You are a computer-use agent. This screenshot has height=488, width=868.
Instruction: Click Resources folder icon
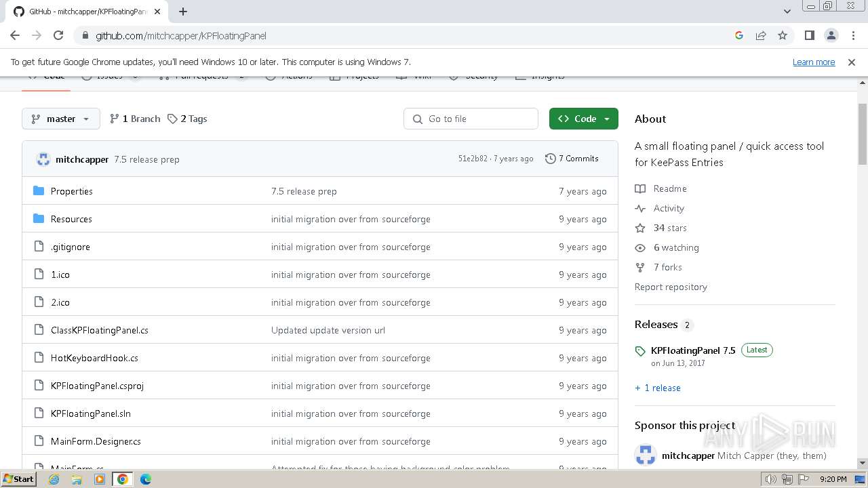(x=39, y=219)
